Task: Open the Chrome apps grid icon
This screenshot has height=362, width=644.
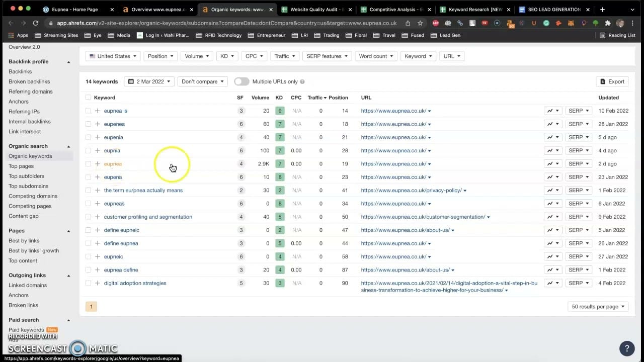Action: click(x=11, y=35)
